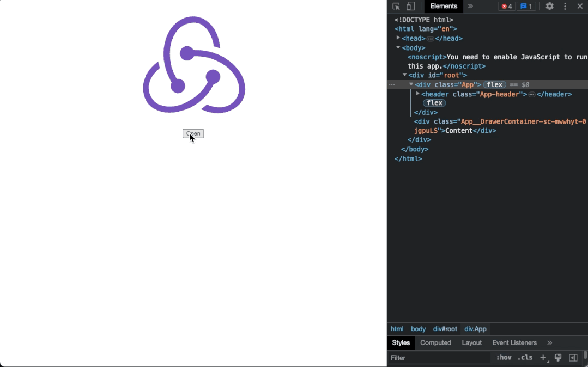Click ellipsis inside the App-header element

pyautogui.click(x=532, y=94)
